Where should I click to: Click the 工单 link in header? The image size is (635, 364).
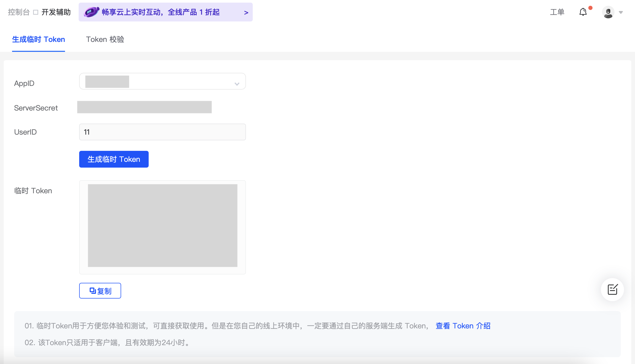pos(557,12)
